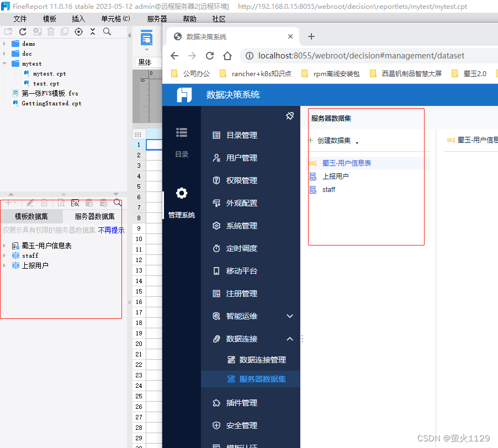The image size is (498, 448).
Task: Expand the 智能运维 menu chevron
Action: [290, 316]
